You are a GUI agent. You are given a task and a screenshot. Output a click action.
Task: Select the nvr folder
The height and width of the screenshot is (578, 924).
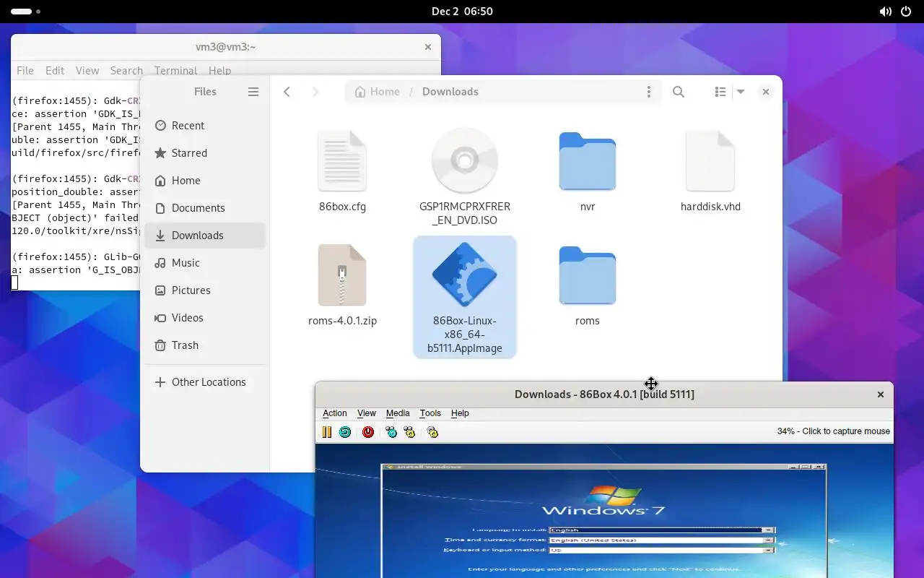[588, 161]
